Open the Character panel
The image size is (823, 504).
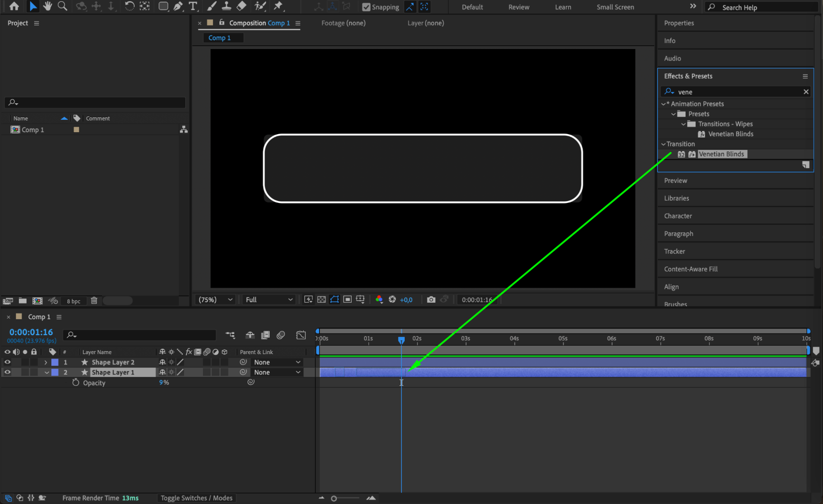click(678, 216)
